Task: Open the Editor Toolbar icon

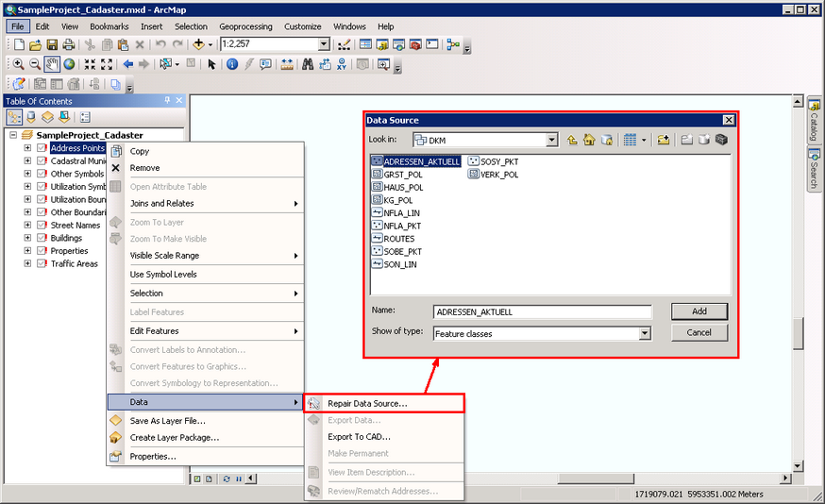Action: click(345, 44)
